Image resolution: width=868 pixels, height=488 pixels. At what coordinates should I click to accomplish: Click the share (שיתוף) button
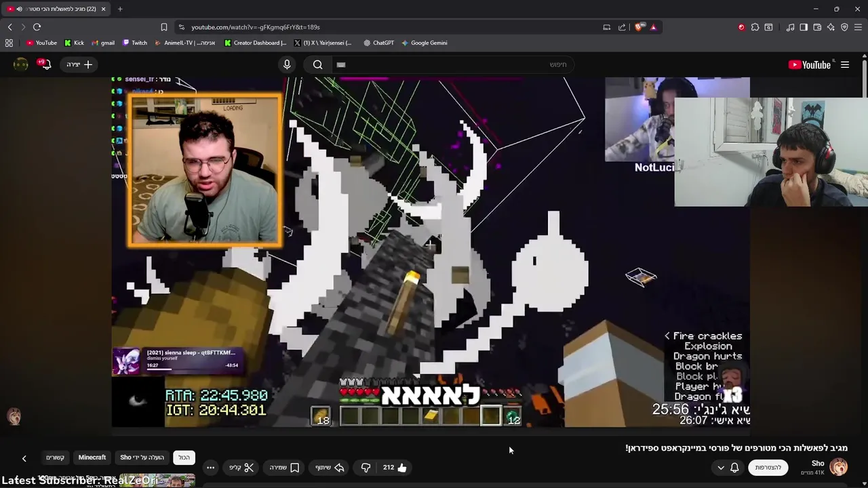(x=330, y=467)
